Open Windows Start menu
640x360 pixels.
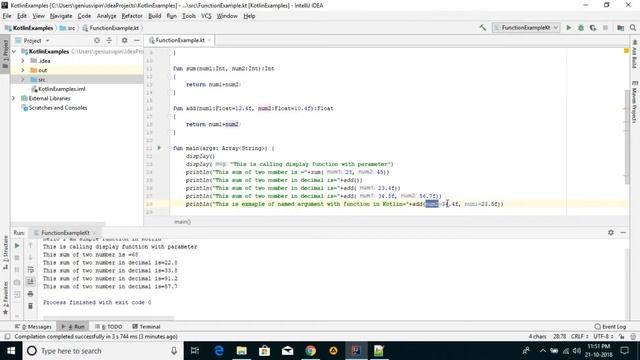tap(11, 351)
